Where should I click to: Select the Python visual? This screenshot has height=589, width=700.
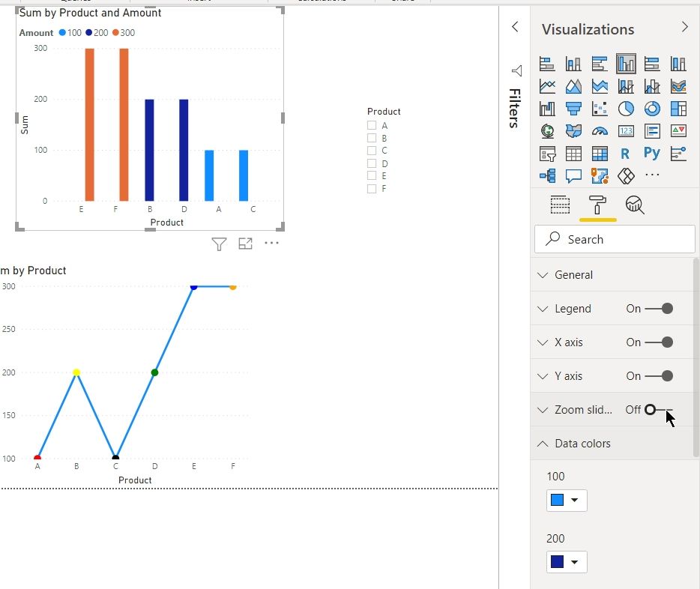click(652, 154)
